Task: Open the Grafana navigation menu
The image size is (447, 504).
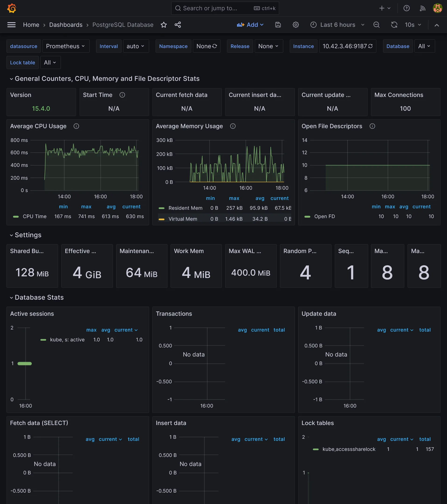Action: point(11,25)
